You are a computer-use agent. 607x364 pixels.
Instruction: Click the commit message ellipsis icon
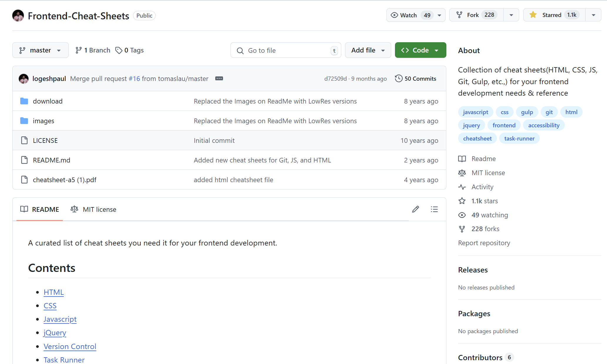pyautogui.click(x=219, y=79)
